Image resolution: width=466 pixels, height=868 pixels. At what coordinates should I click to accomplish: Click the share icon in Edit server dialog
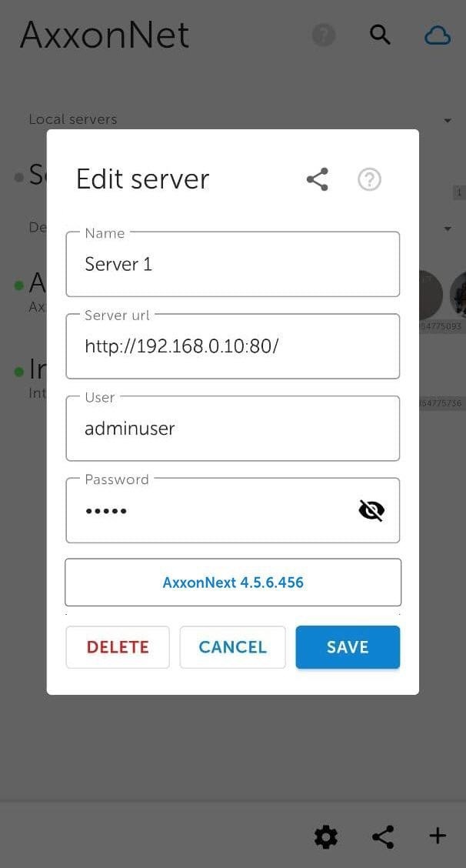tap(318, 179)
